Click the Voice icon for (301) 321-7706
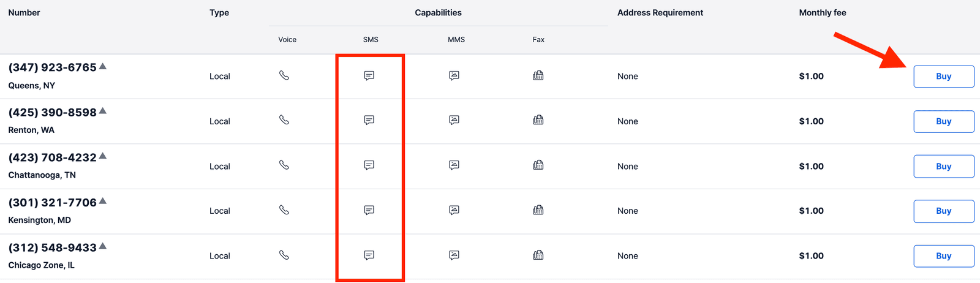The height and width of the screenshot is (283, 980). 284,210
